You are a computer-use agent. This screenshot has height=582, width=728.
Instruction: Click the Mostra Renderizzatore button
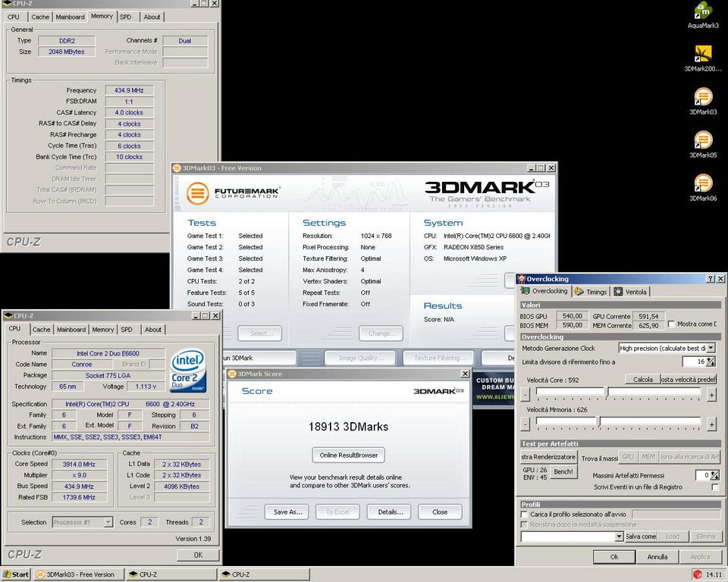(x=548, y=457)
